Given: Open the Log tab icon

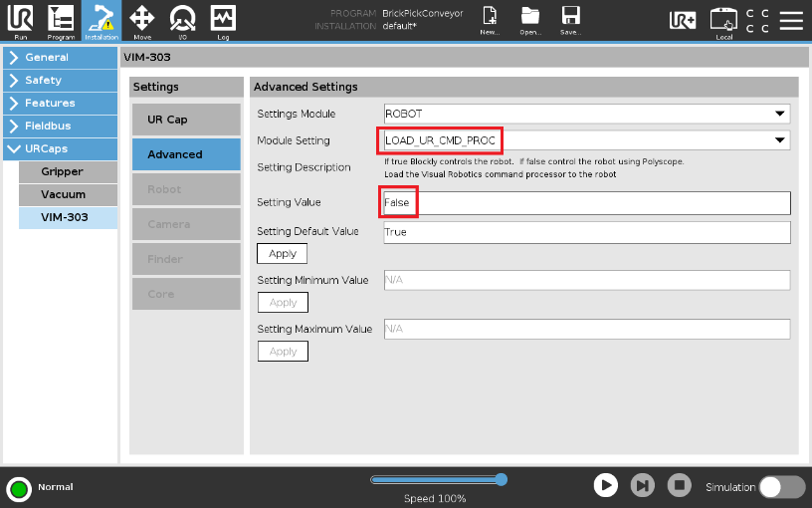Looking at the screenshot, I should pyautogui.click(x=223, y=21).
